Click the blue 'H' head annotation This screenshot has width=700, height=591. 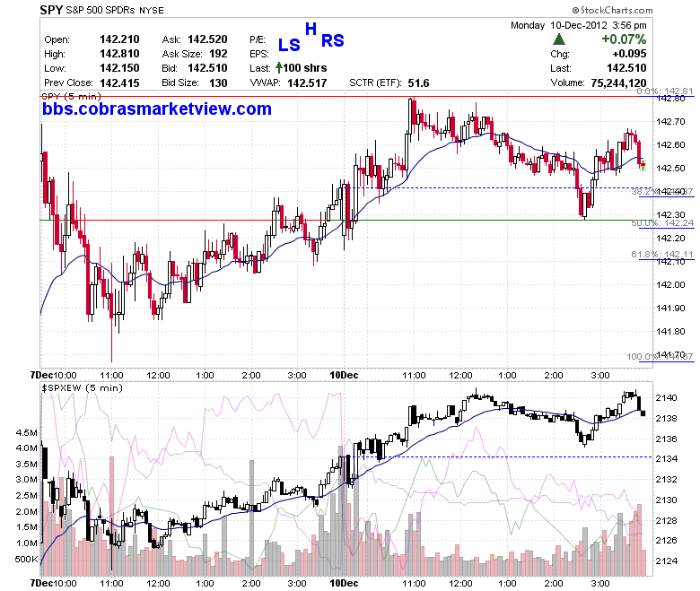coord(311,29)
